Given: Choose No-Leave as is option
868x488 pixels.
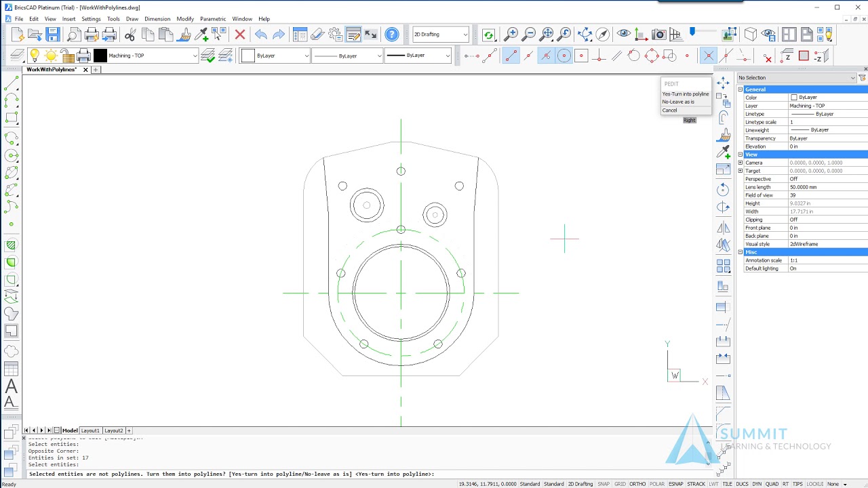Looking at the screenshot, I should [x=678, y=102].
